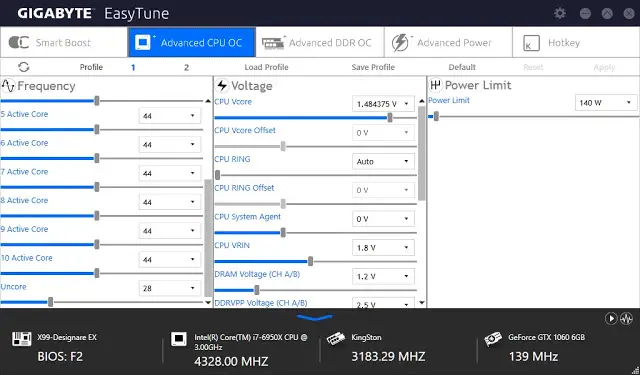Click the 10 Active Core slider handle

(x=97, y=273)
